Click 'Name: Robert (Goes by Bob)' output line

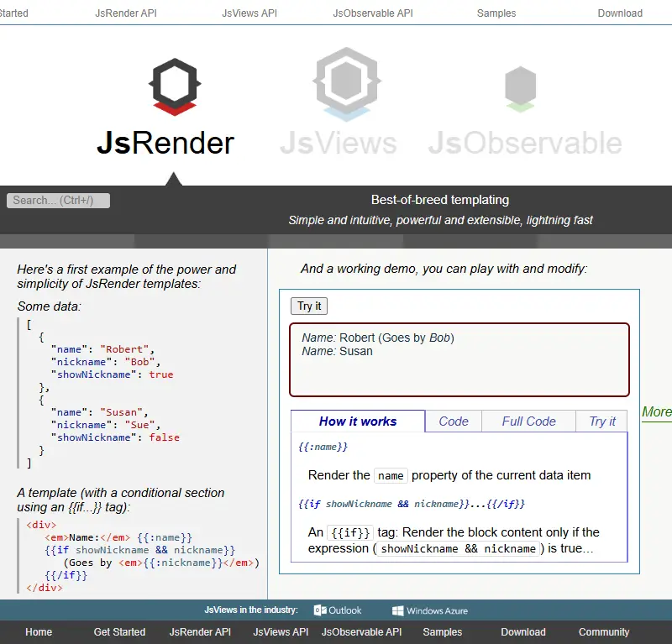pyautogui.click(x=377, y=338)
